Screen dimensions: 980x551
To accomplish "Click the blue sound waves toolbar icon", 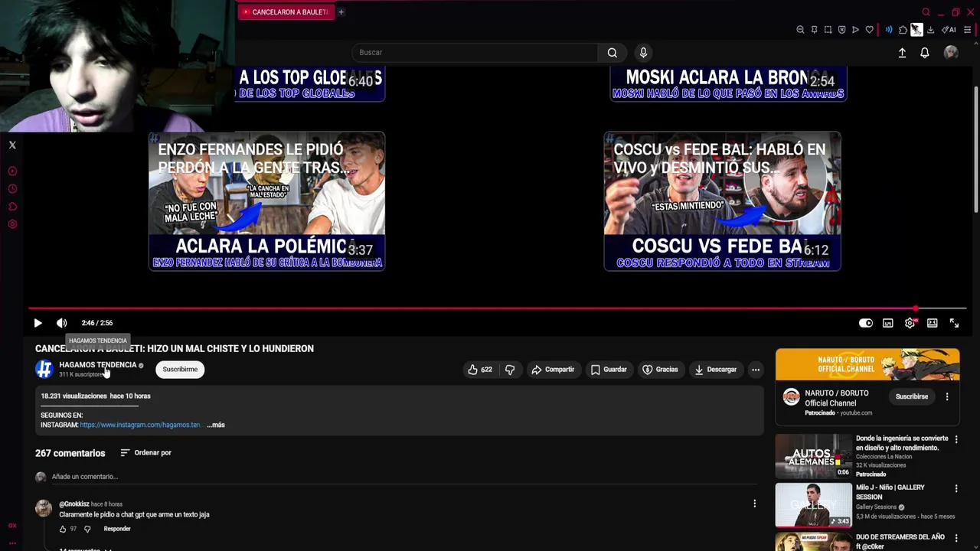I will (x=889, y=30).
